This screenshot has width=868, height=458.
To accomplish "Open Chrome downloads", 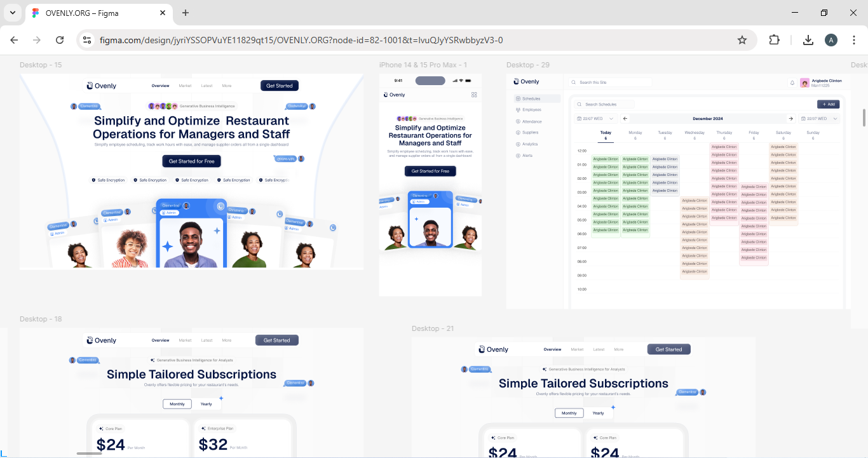I will [808, 40].
